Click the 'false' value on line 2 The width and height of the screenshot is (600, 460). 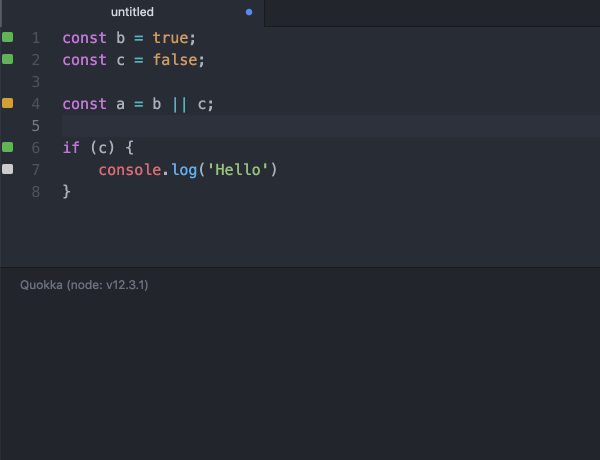175,60
